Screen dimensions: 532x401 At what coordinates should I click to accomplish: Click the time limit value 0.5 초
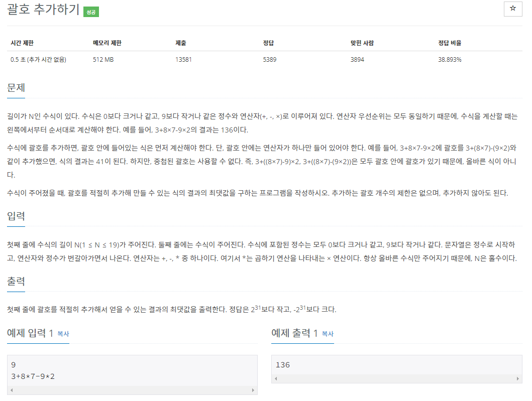38,60
